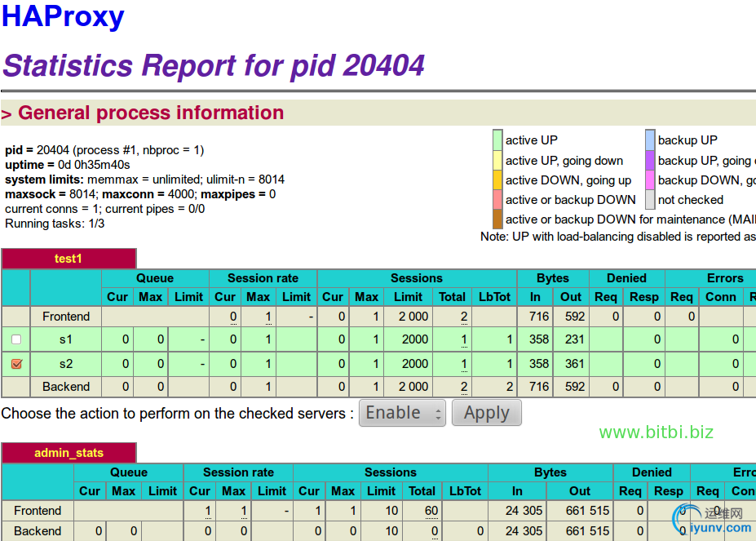756x541 pixels.
Task: Click s2 sessions total value
Action: click(x=464, y=364)
